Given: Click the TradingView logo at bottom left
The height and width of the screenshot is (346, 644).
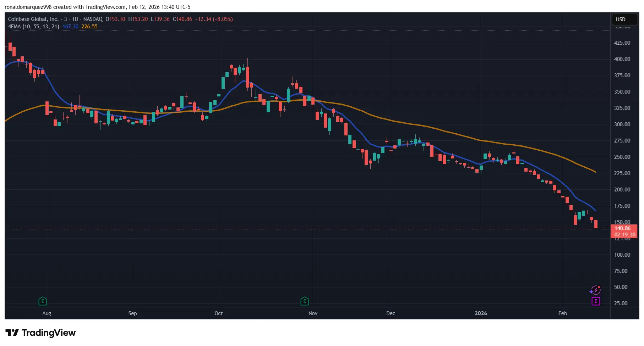Looking at the screenshot, I should 40,333.
